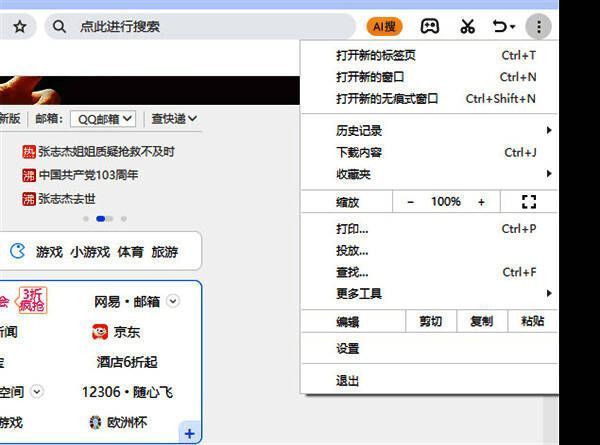The image size is (600, 445).
Task: Click the scissors screenshot tool icon
Action: (467, 27)
